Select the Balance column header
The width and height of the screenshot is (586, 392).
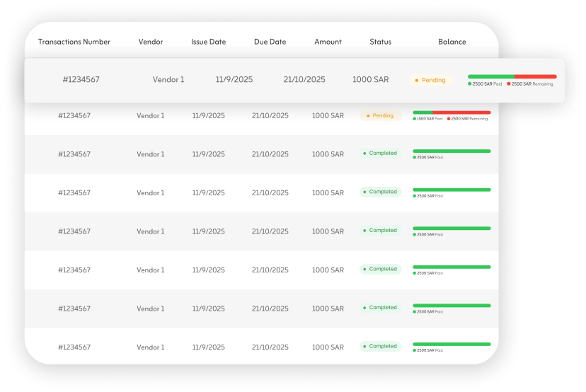[x=452, y=42]
